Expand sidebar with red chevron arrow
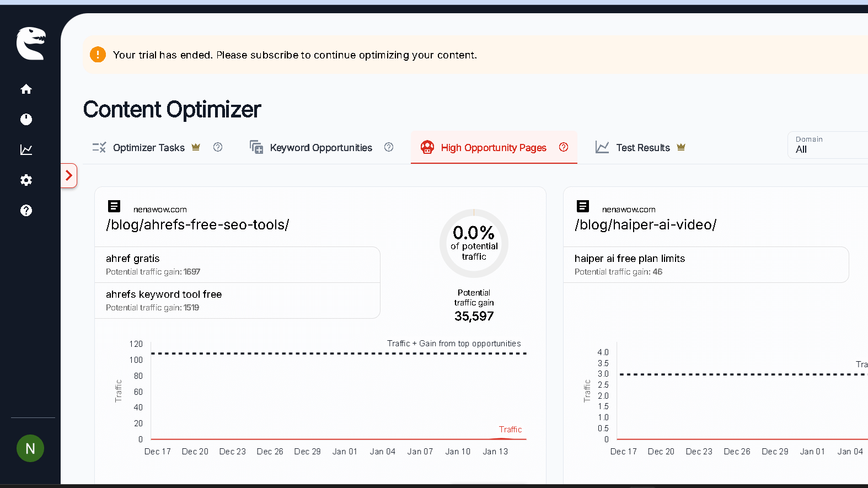Viewport: 868px width, 488px height. [x=69, y=175]
